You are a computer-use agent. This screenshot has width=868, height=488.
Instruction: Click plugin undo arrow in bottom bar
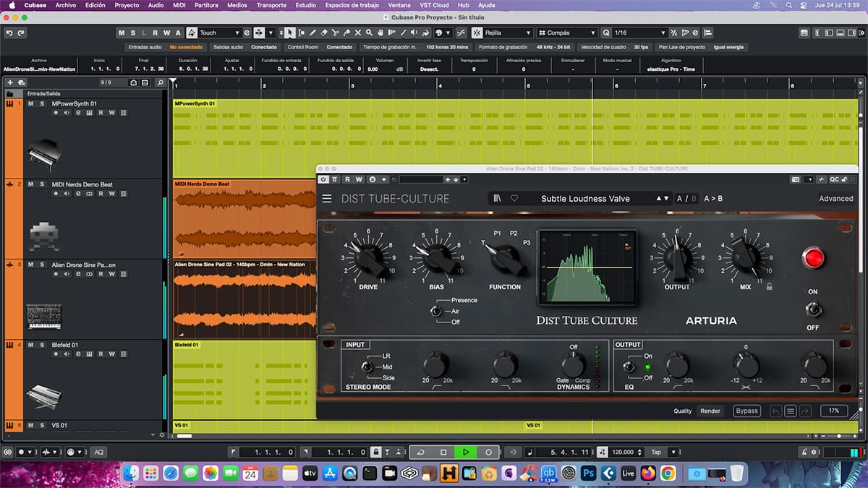pyautogui.click(x=775, y=411)
